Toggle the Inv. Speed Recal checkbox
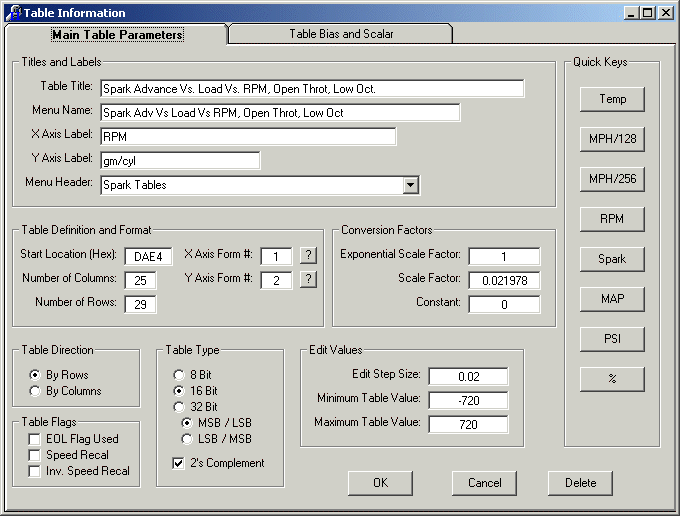The image size is (680, 516). tap(34, 471)
